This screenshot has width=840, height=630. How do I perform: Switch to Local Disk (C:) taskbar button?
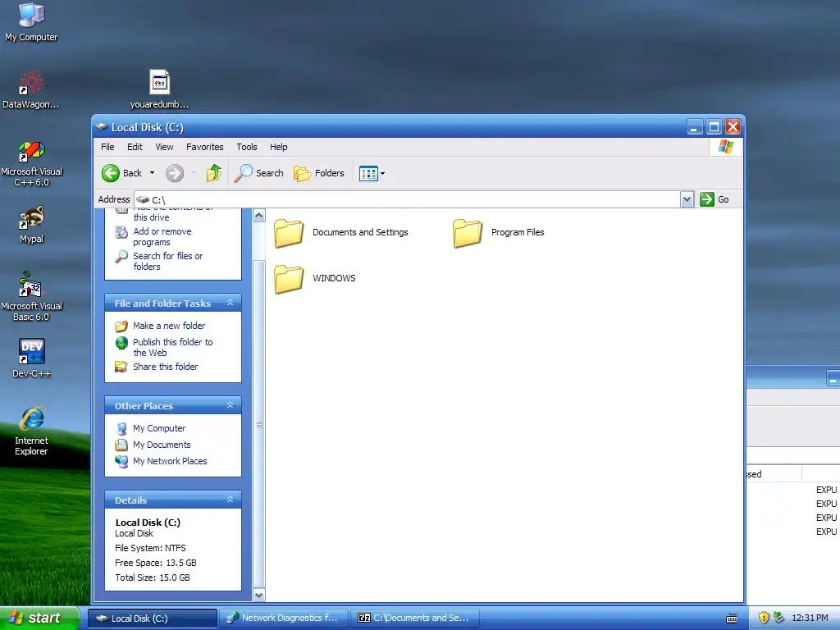coord(152,619)
